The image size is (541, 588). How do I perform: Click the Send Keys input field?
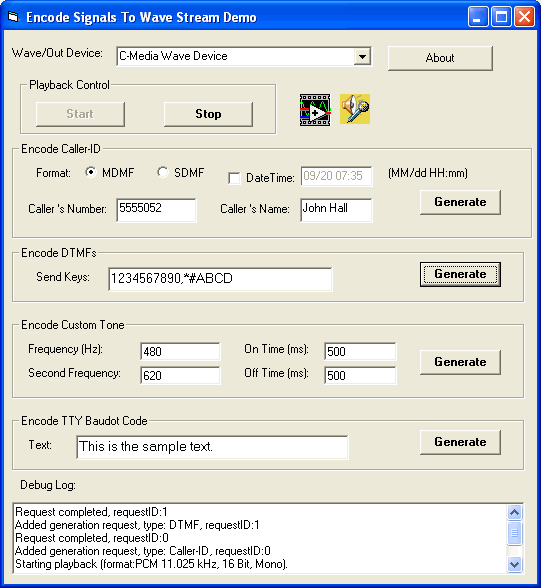point(220,279)
